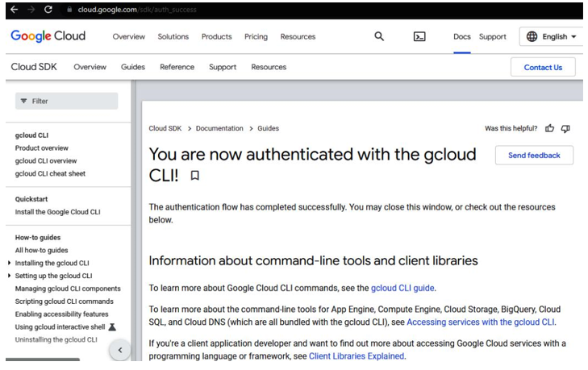Expand Setting up the gcloud CLI section
The height and width of the screenshot is (370, 588).
(10, 276)
